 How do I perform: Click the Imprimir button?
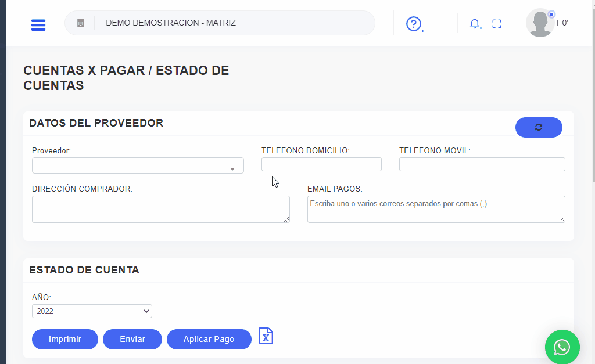click(65, 339)
